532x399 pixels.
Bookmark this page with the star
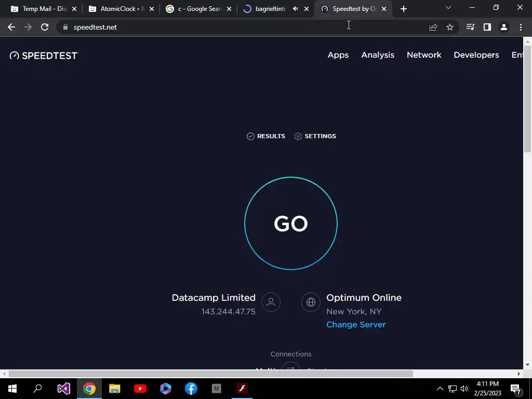pyautogui.click(x=449, y=27)
